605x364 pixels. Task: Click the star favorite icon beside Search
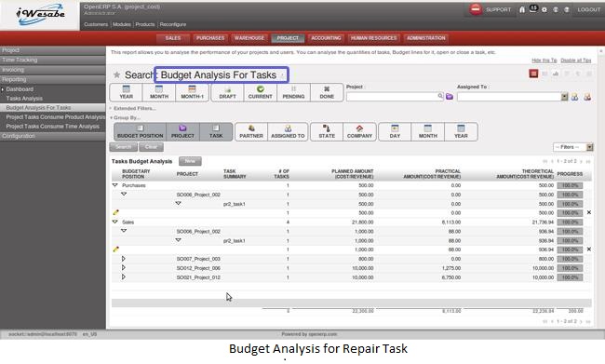pos(116,74)
